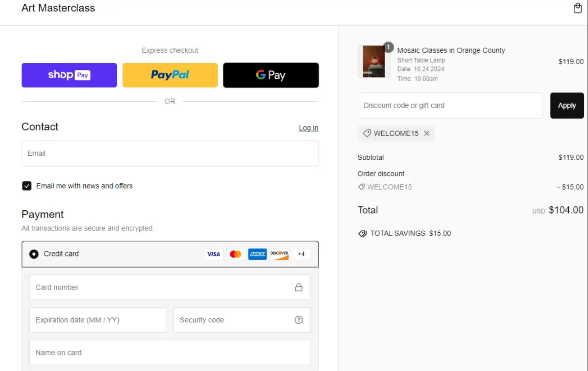Image resolution: width=588 pixels, height=371 pixels.
Task: Uncheck Email me with news and offers
Action: tap(27, 186)
